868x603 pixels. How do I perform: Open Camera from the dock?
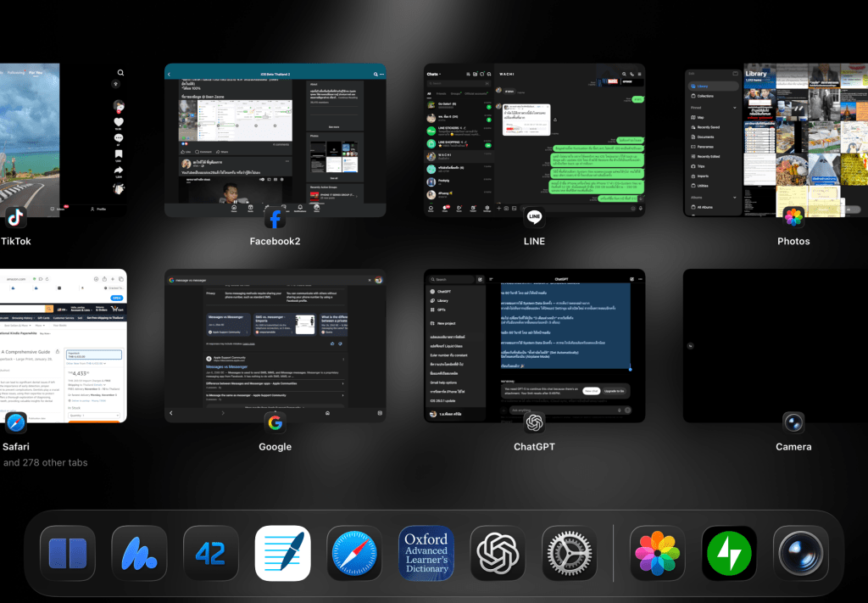801,553
